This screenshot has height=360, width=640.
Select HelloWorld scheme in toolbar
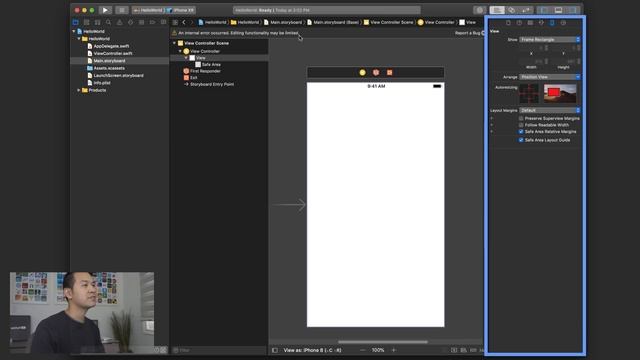point(148,10)
